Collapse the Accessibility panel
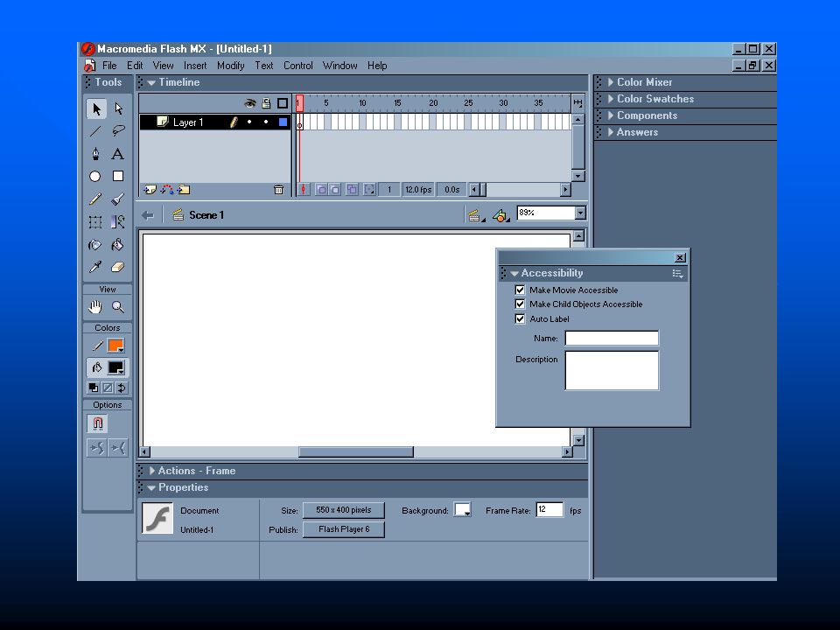 click(514, 273)
